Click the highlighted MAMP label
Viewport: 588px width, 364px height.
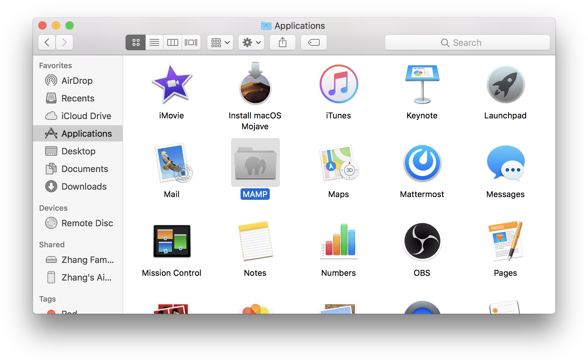[255, 194]
